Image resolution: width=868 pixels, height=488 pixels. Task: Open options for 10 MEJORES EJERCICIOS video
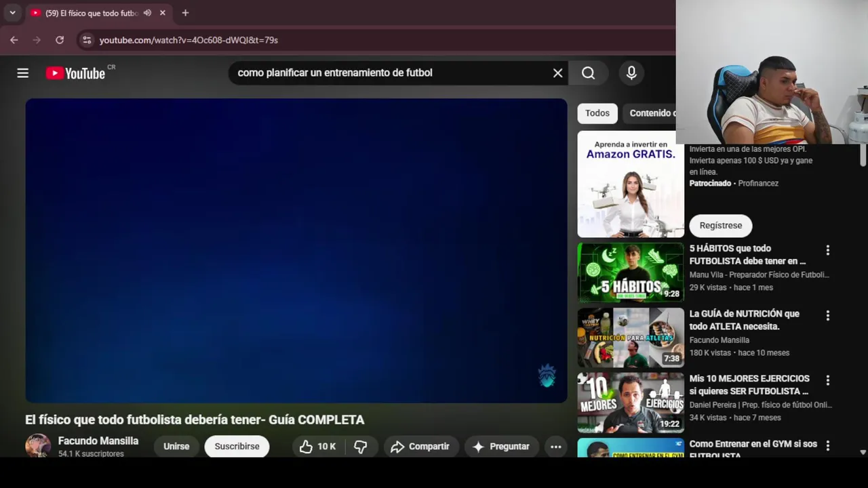click(827, 380)
